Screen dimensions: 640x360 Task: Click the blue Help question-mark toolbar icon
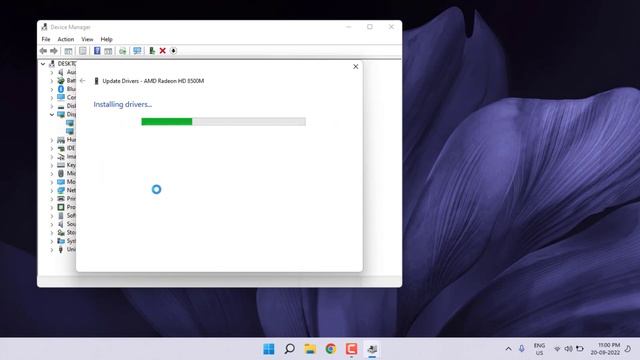tap(97, 51)
